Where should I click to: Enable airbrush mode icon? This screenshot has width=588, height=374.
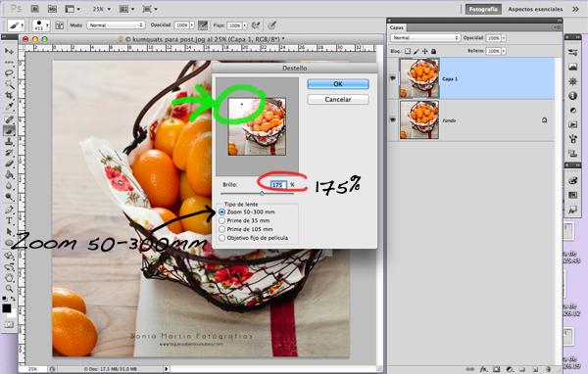click(x=256, y=25)
